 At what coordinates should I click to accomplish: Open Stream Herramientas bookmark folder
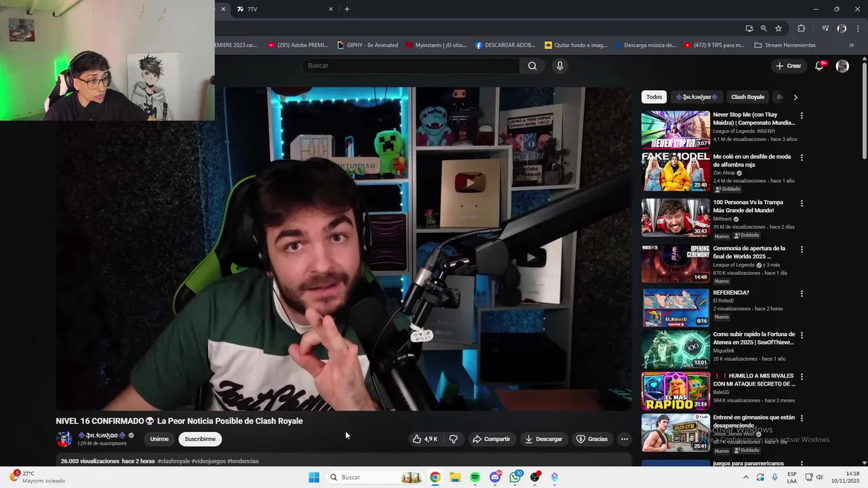785,45
